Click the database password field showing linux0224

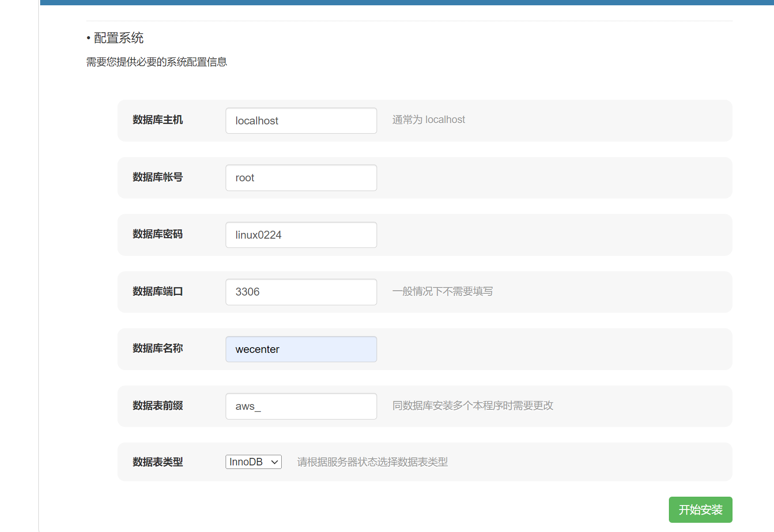(301, 235)
